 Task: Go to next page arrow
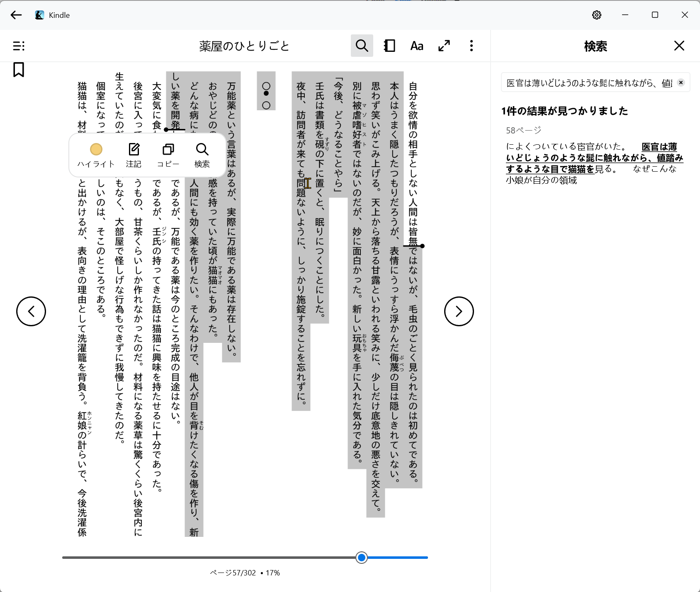click(459, 311)
